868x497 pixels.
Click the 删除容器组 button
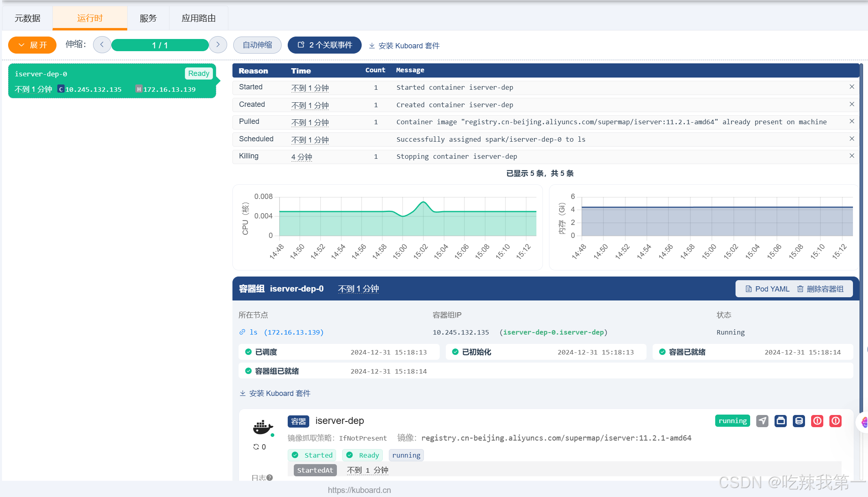[x=820, y=289]
